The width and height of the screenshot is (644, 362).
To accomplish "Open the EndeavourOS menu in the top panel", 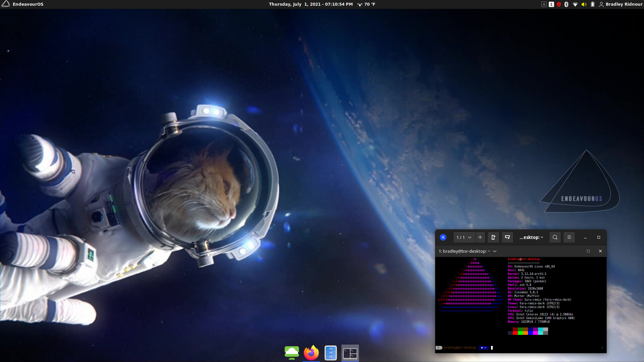I will point(22,4).
